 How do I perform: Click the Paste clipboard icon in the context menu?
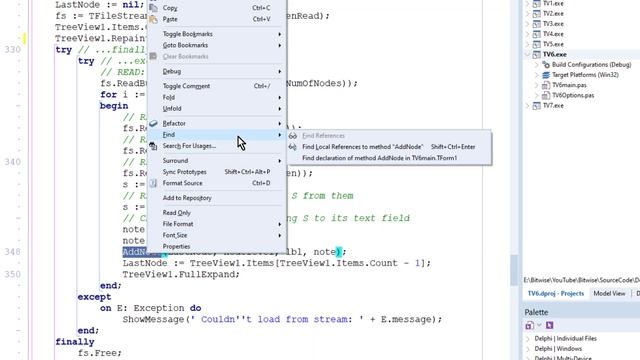153,19
